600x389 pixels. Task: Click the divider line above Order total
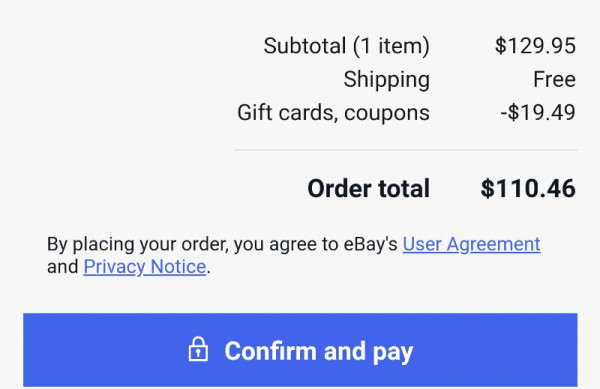tap(406, 150)
